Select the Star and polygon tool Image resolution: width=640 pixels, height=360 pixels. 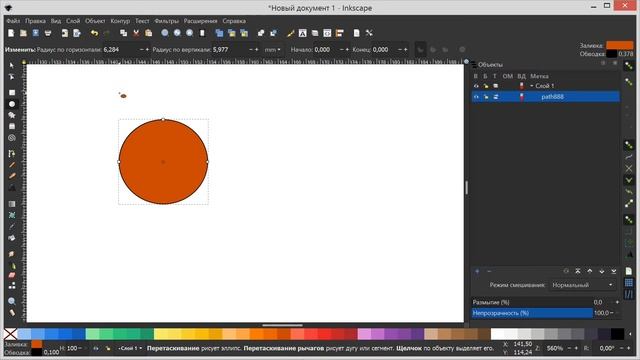pyautogui.click(x=12, y=116)
